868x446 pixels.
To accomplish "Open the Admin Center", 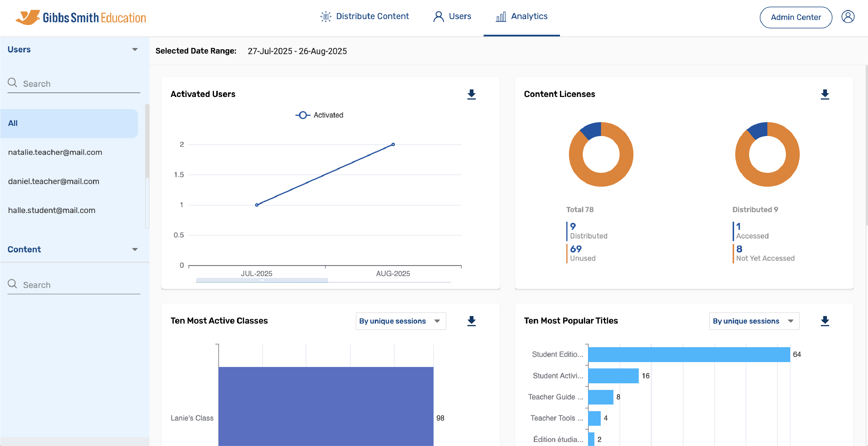I will 796,17.
